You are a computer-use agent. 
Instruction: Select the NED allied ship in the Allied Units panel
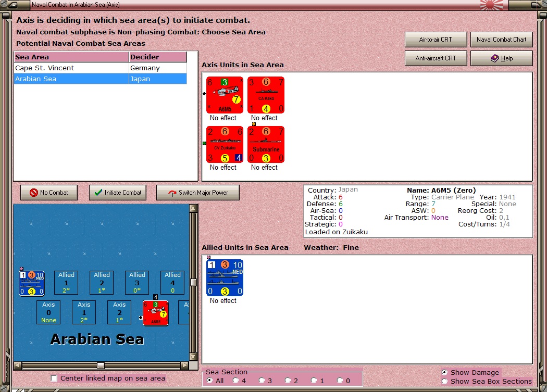(225, 277)
